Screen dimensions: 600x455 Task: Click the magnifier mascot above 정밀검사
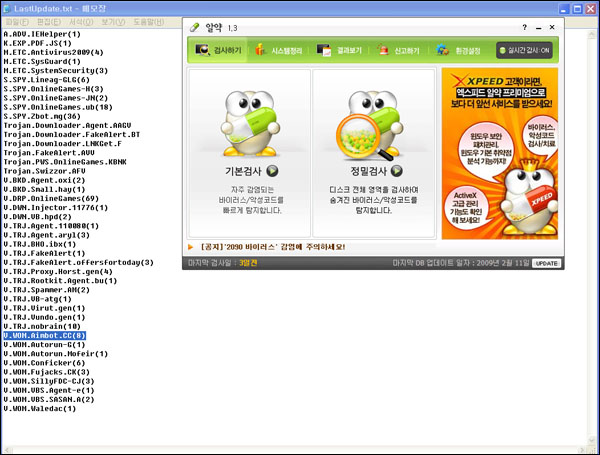point(369,126)
